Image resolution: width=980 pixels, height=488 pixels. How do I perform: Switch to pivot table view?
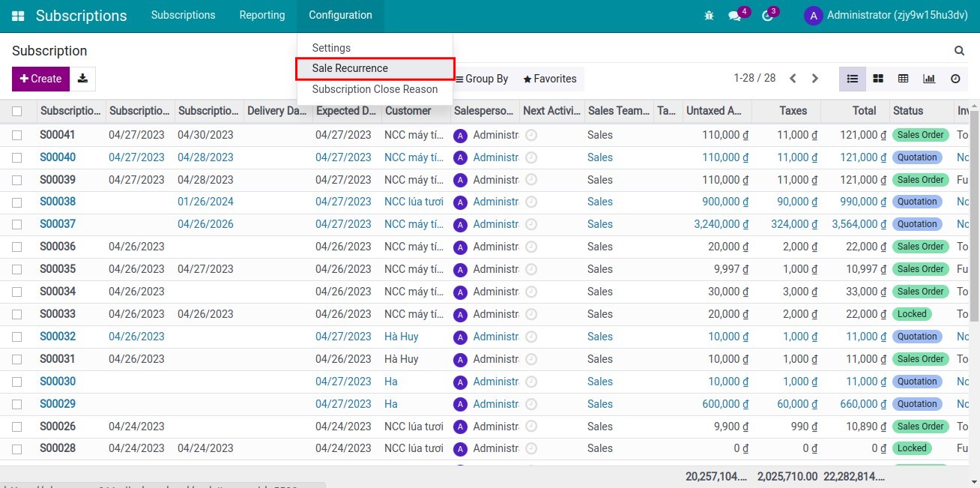pyautogui.click(x=904, y=79)
